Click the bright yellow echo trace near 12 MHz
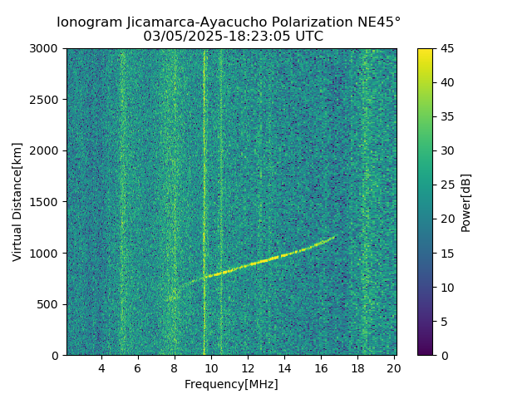Screen dimensions: 532x399 point(248,264)
